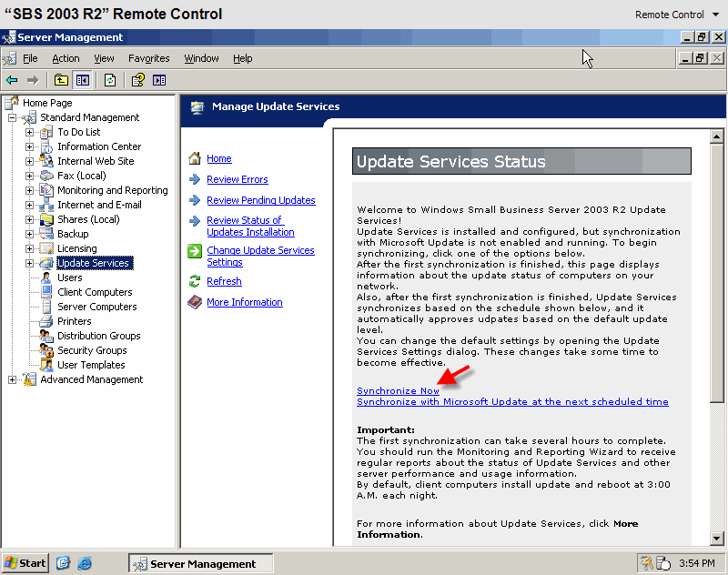Viewport: 728px width, 575px height.
Task: Click Synchronize with Microsoft Update at next scheduled time
Action: pos(512,402)
